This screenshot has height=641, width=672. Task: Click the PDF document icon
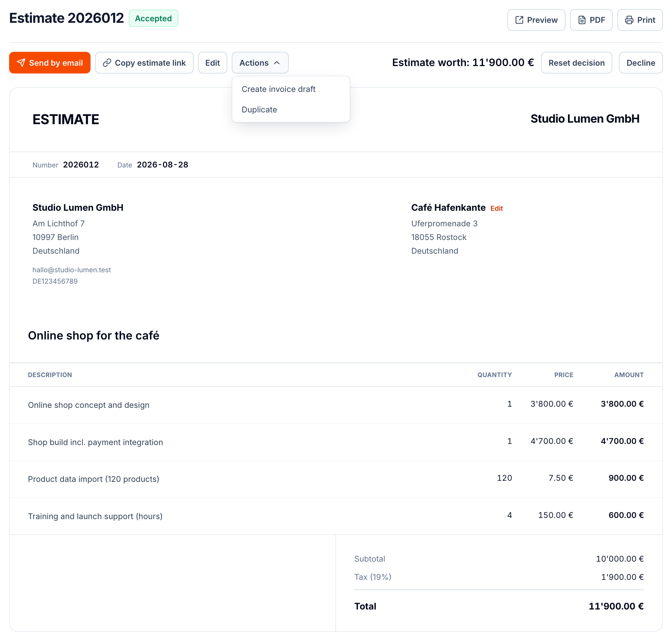(582, 20)
